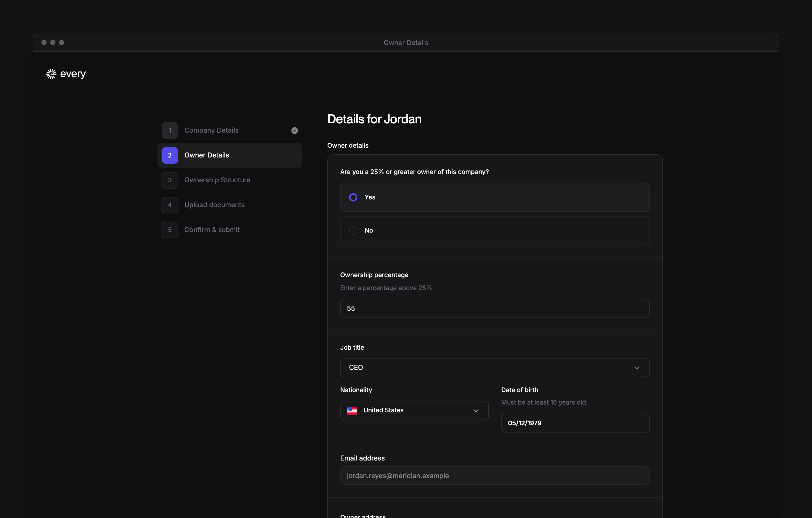The height and width of the screenshot is (518, 812).
Task: Click the every wordmark text
Action: coord(73,74)
